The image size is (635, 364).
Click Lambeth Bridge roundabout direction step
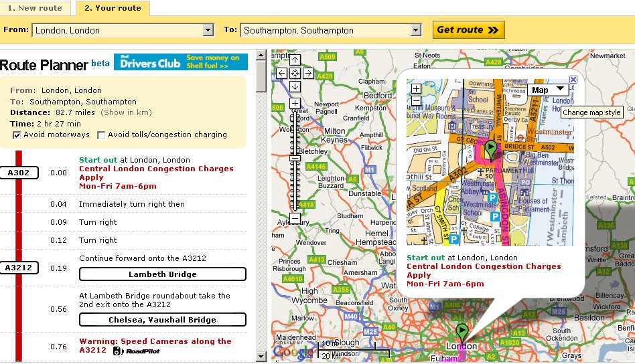tap(155, 300)
